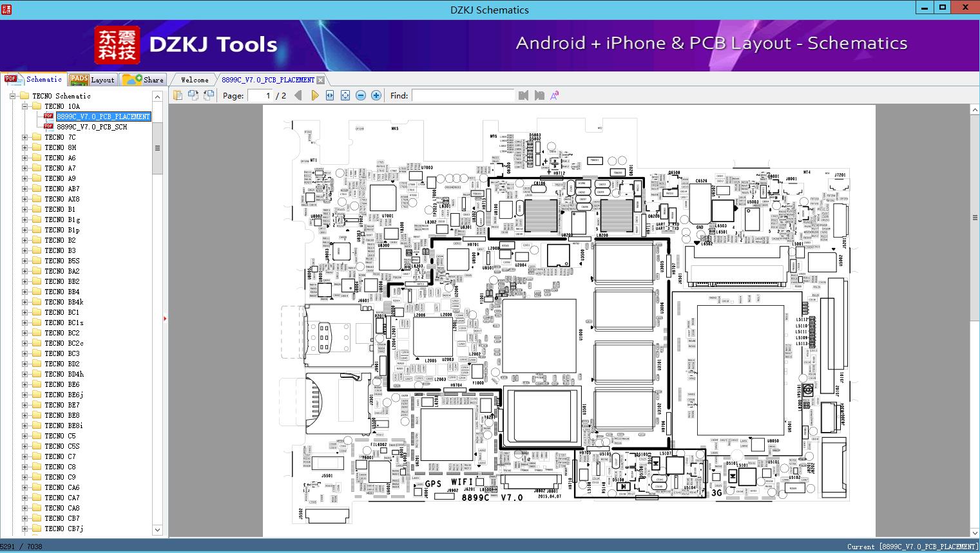
Task: Find previous search match
Action: (523, 95)
